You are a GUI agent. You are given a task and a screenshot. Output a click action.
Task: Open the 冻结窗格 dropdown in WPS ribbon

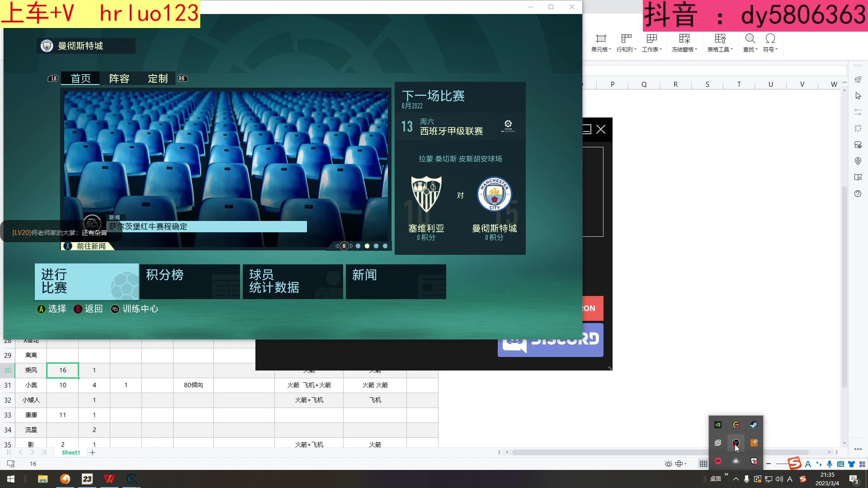(684, 43)
